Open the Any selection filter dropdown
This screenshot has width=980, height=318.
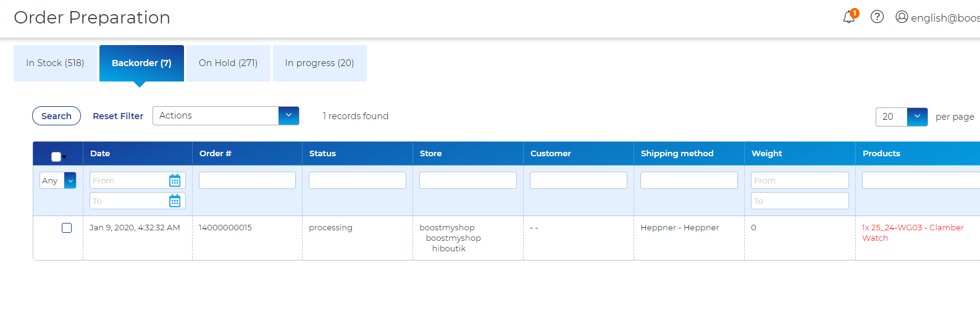[x=70, y=180]
